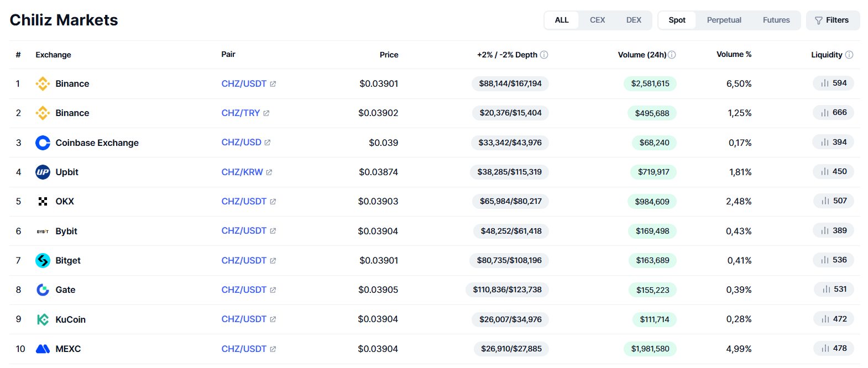This screenshot has width=868, height=368.
Task: Open external link icon beside KuCoin CHZ/USDT pair
Action: coord(273,319)
